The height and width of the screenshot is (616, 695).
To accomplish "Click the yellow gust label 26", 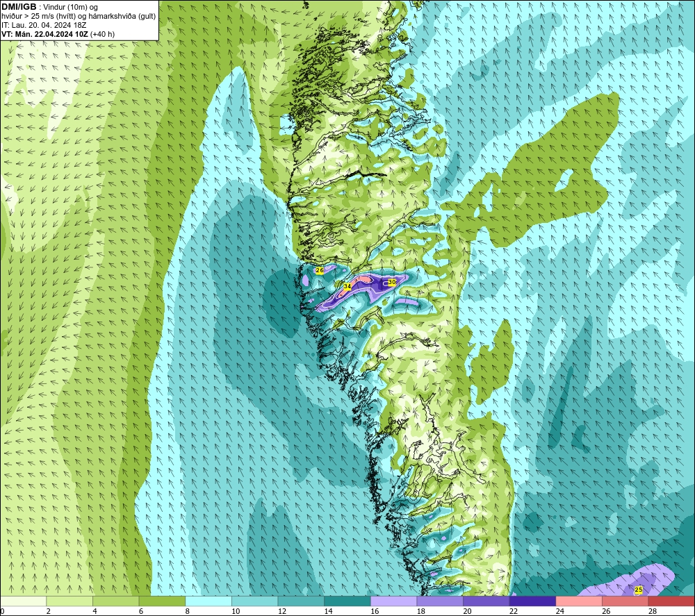I will click(x=320, y=270).
